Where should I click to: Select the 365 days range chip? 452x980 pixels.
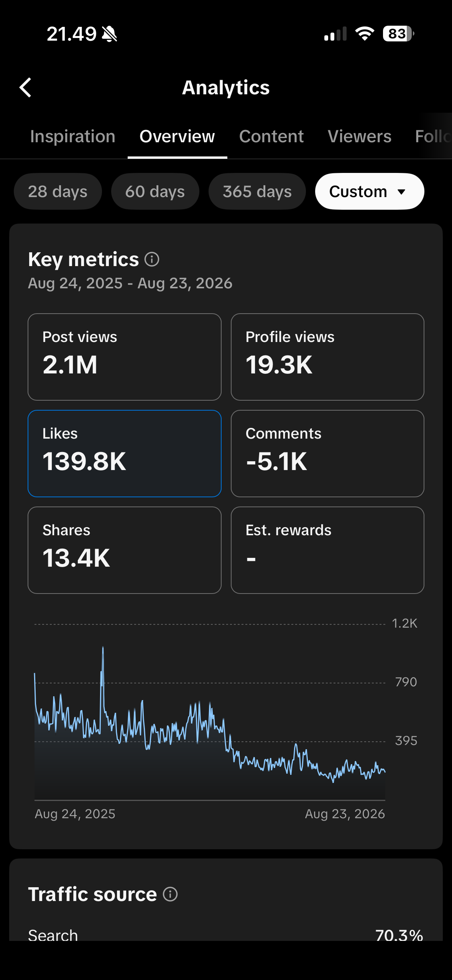click(x=257, y=191)
